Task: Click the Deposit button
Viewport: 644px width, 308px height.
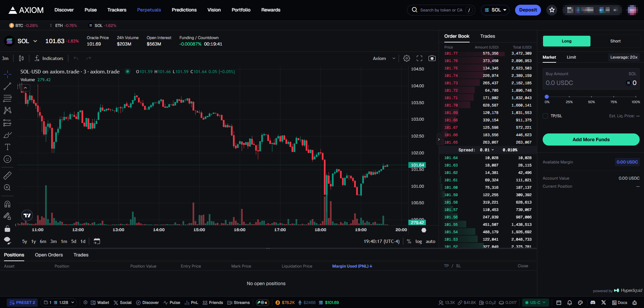Action: tap(528, 10)
